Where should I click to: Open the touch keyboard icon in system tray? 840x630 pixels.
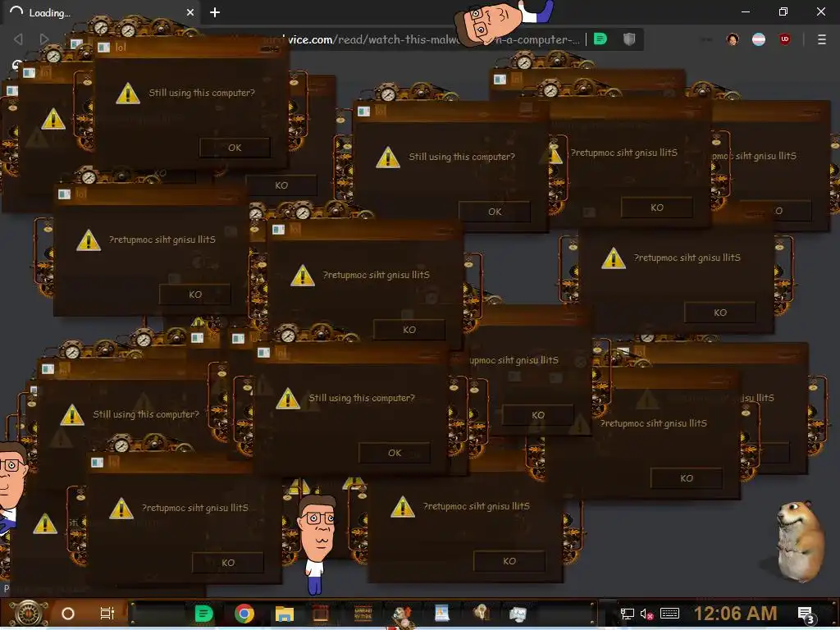point(669,614)
